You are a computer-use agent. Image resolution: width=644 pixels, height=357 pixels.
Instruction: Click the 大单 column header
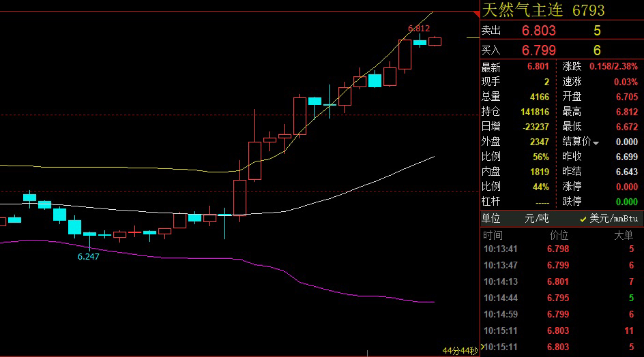click(x=623, y=235)
